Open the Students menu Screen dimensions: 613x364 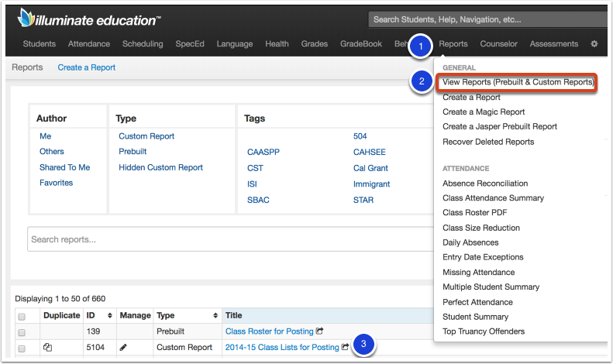pyautogui.click(x=39, y=43)
